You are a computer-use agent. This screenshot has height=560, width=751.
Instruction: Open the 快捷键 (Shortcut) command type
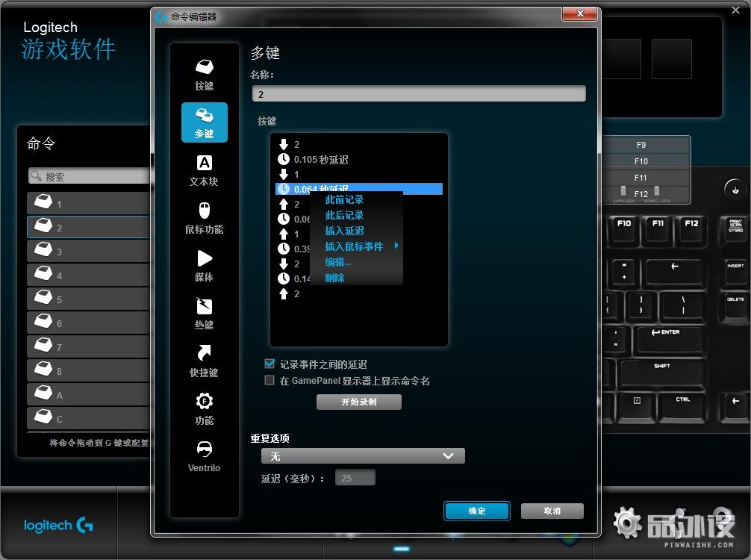click(x=203, y=362)
